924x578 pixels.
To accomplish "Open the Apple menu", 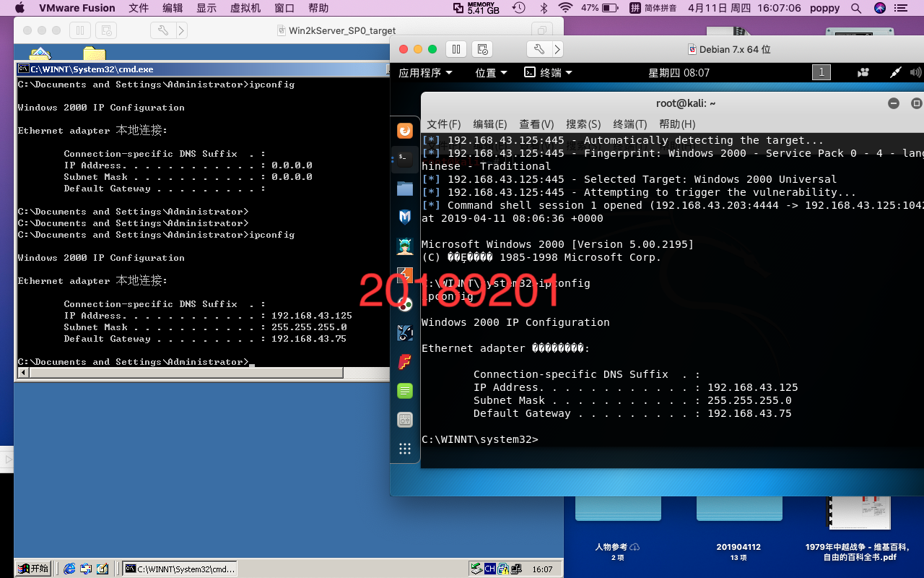I will tap(19, 8).
